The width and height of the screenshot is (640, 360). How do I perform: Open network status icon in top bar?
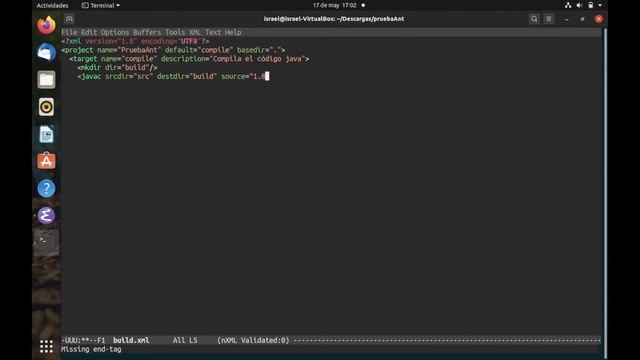(x=568, y=5)
